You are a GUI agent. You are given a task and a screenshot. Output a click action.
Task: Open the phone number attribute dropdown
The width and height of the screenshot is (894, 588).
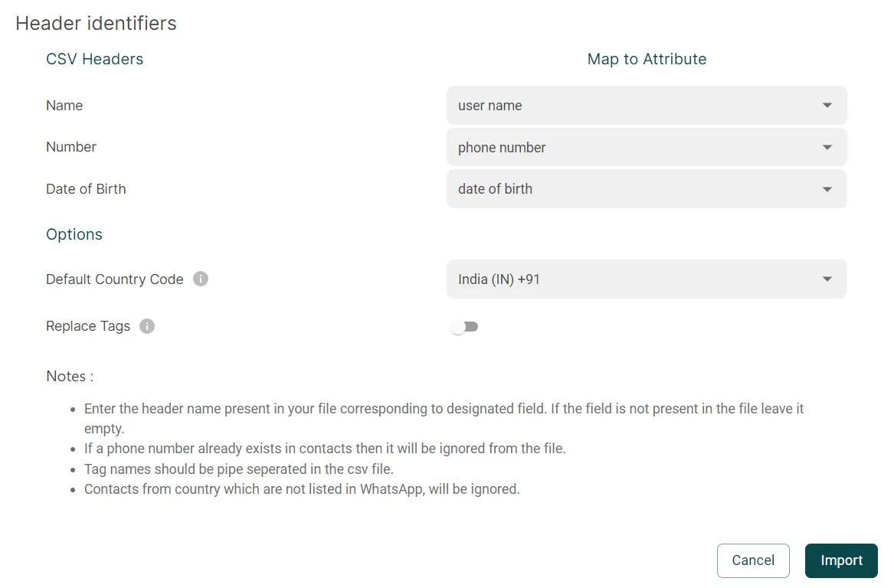click(647, 147)
